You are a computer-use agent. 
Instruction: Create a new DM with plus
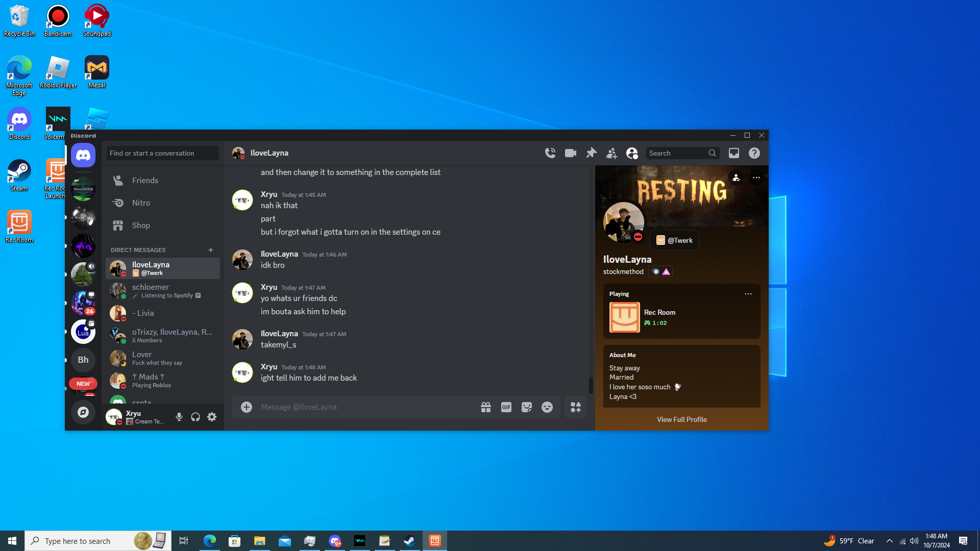point(211,250)
